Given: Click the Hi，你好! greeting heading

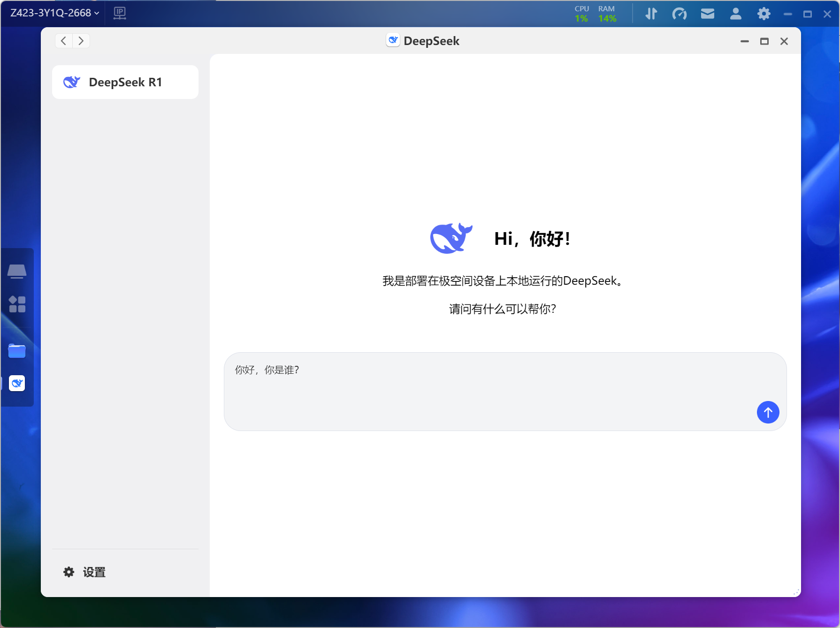Looking at the screenshot, I should click(532, 239).
